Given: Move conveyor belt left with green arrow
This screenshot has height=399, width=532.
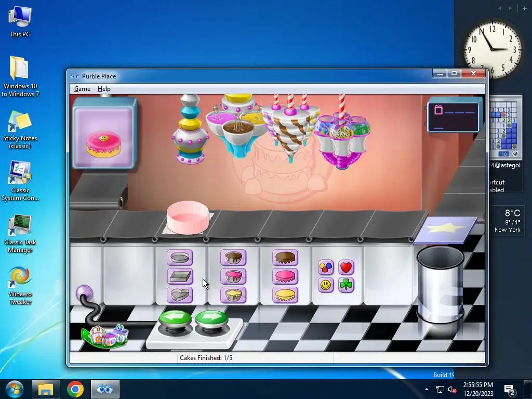Looking at the screenshot, I should (175, 320).
